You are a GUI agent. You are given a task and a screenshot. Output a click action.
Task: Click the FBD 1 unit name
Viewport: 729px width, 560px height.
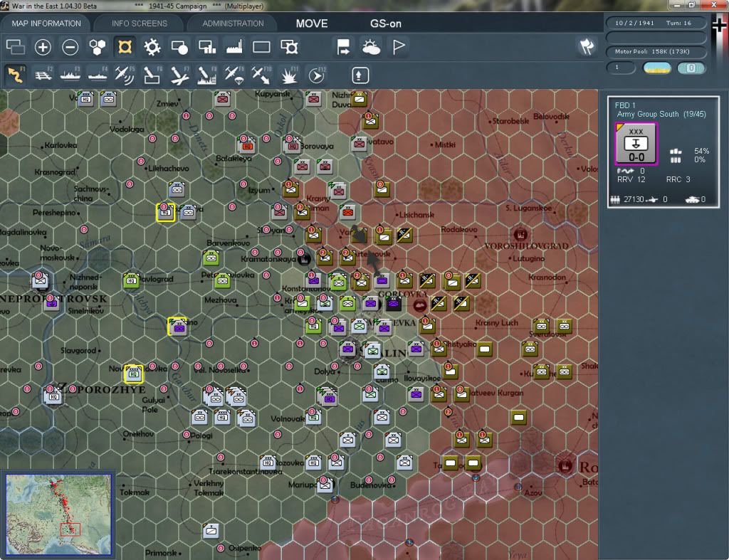coord(625,105)
